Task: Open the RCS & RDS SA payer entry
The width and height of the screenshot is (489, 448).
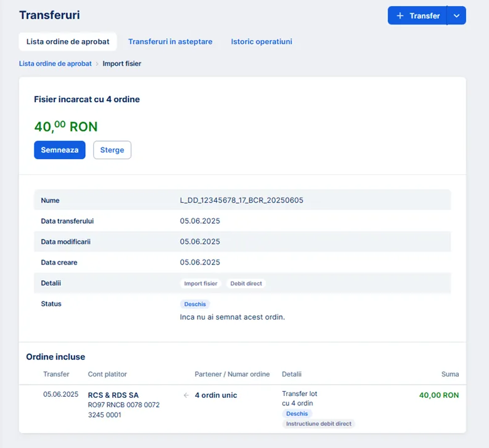Action: pyautogui.click(x=113, y=395)
